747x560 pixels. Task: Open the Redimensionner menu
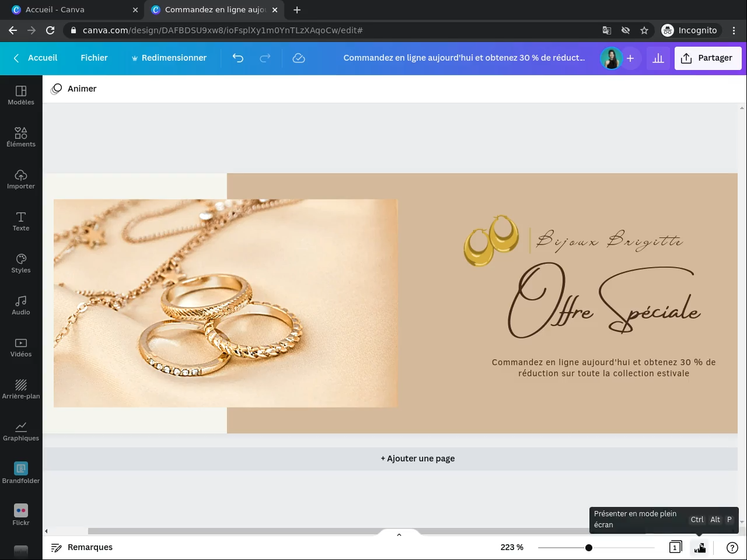pyautogui.click(x=169, y=58)
